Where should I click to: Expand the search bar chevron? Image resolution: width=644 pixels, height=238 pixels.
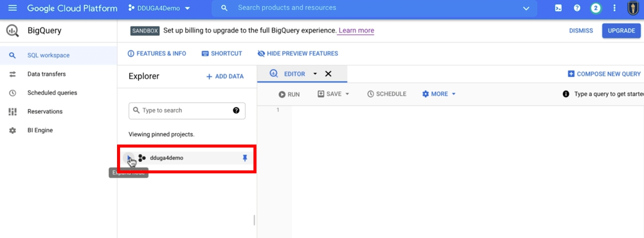[x=526, y=8]
